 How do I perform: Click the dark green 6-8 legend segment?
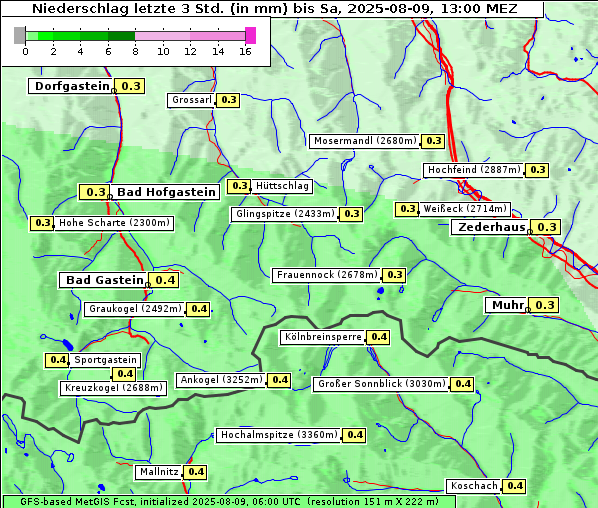pyautogui.click(x=122, y=36)
